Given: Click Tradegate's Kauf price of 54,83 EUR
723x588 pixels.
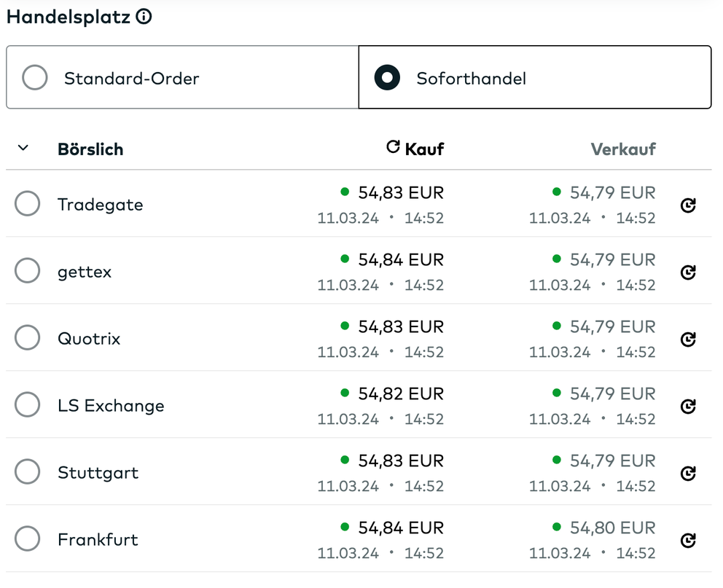Looking at the screenshot, I should point(399,192).
